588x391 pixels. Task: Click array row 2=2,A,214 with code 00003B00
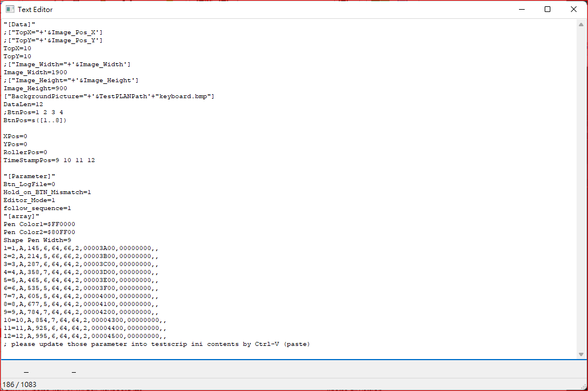(x=81, y=256)
